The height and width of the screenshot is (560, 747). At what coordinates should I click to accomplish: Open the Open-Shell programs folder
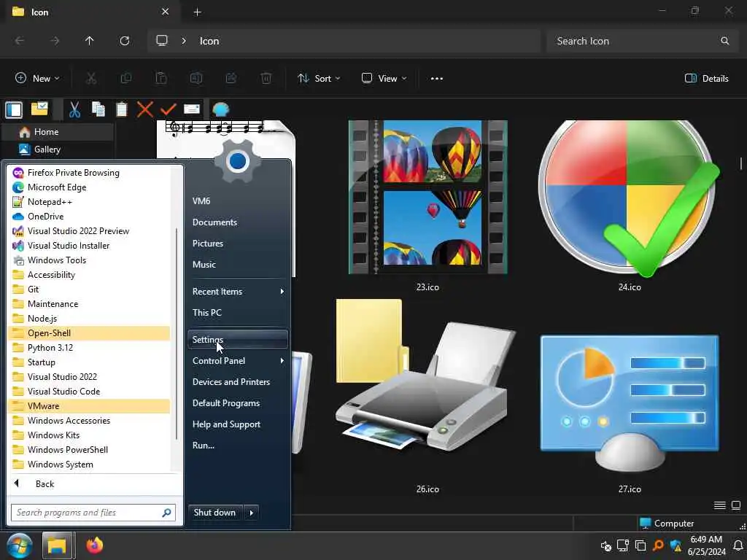tap(89, 333)
